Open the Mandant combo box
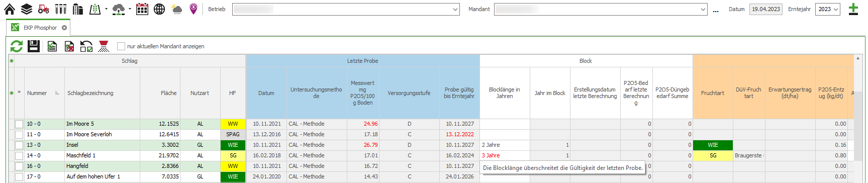 601,9
